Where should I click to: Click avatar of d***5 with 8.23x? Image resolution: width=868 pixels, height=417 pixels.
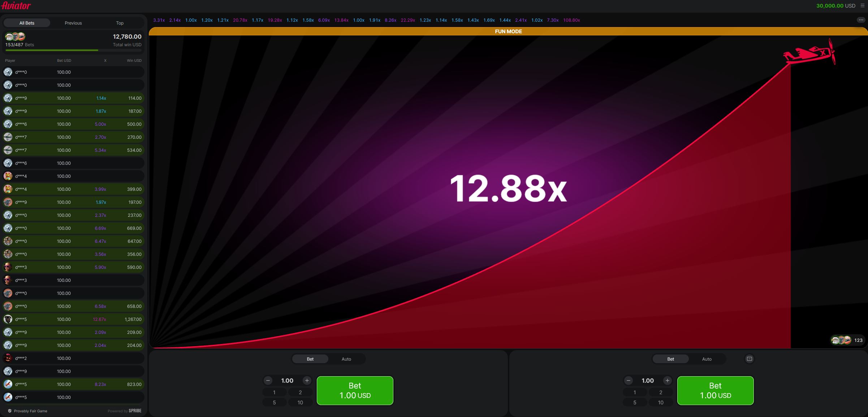[x=8, y=384]
